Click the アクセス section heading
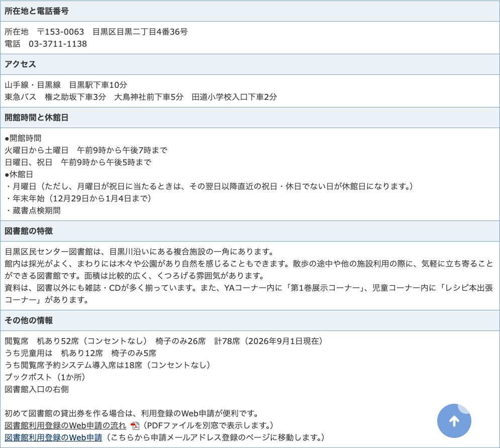The height and width of the screenshot is (448, 500). tap(21, 64)
